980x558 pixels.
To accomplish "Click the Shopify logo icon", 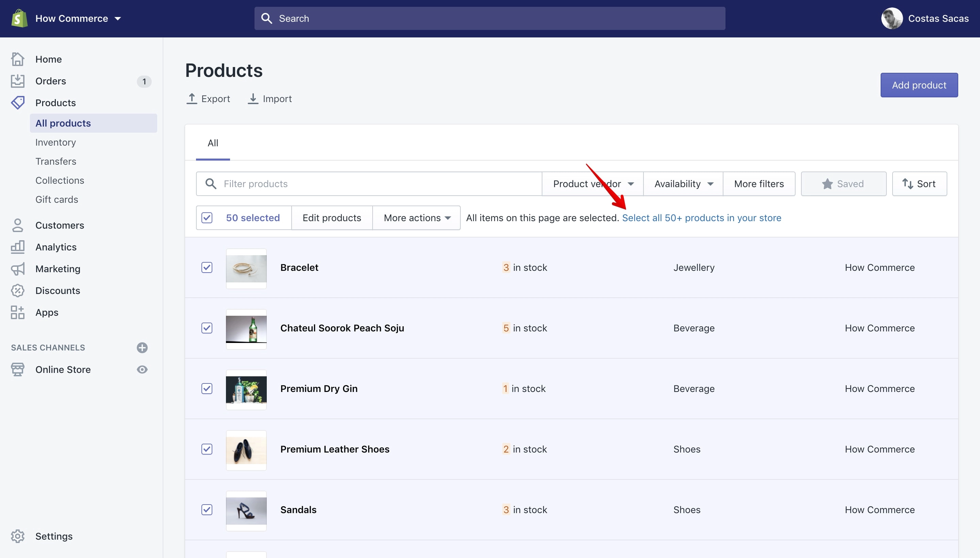I will (19, 18).
